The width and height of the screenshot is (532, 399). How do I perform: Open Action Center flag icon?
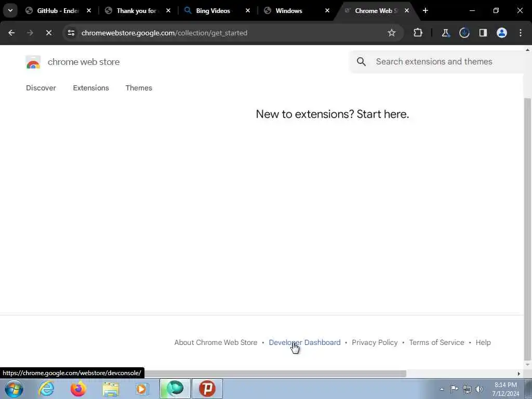click(x=454, y=389)
